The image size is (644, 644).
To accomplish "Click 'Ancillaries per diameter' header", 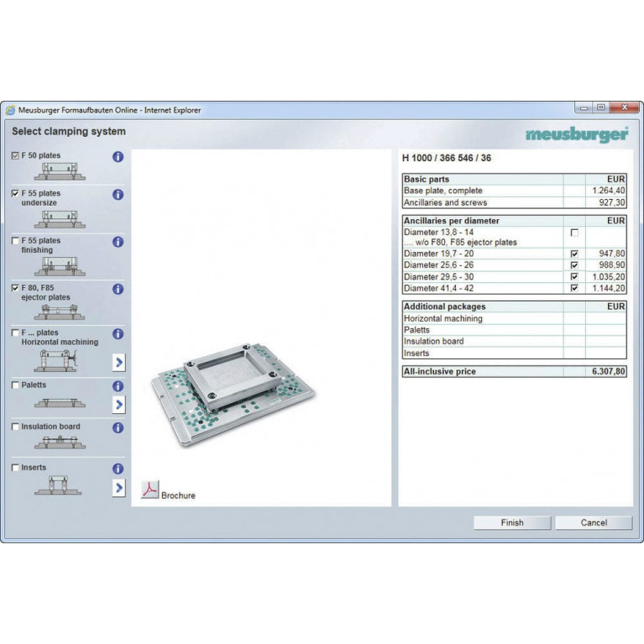I will tap(452, 221).
